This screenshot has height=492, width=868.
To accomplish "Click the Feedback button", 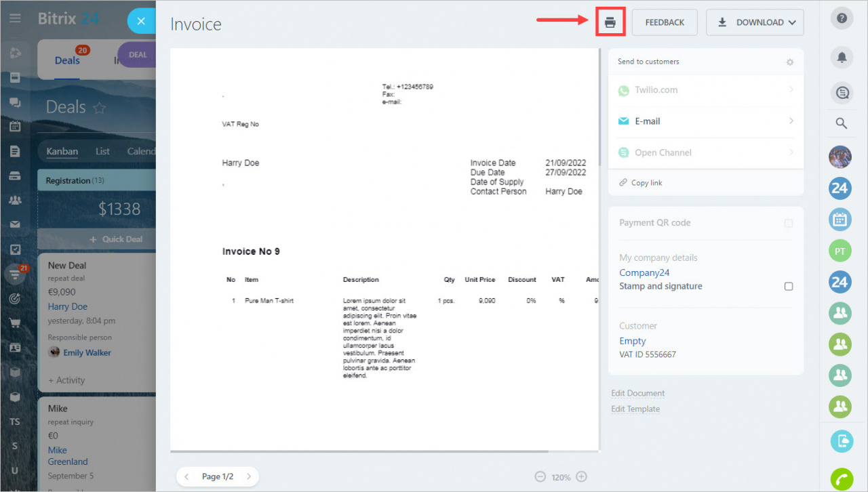I will [x=665, y=22].
